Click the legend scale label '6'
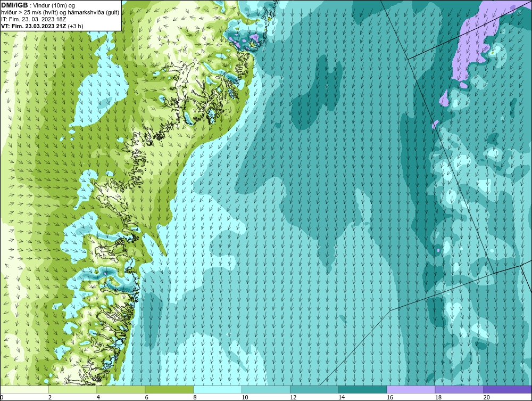The width and height of the screenshot is (532, 401). coord(147,397)
